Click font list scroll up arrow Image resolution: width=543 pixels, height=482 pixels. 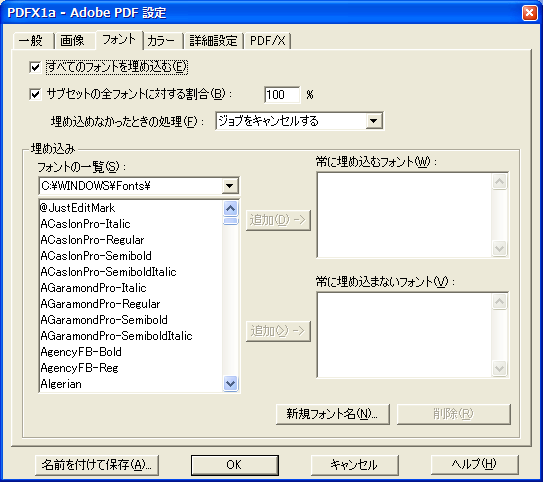click(x=231, y=208)
